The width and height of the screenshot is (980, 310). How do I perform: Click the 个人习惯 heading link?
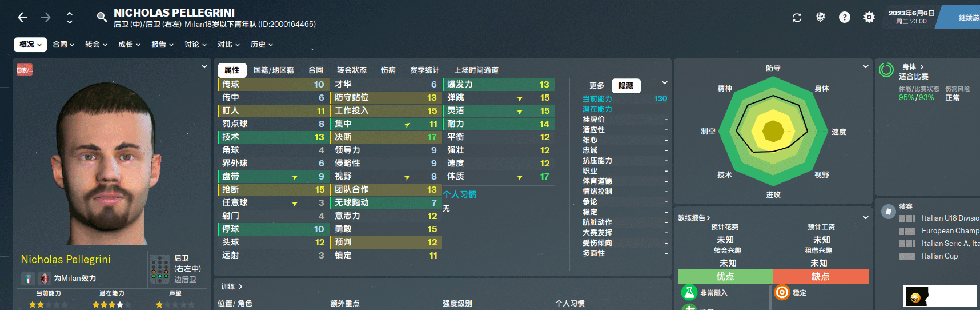pyautogui.click(x=460, y=194)
